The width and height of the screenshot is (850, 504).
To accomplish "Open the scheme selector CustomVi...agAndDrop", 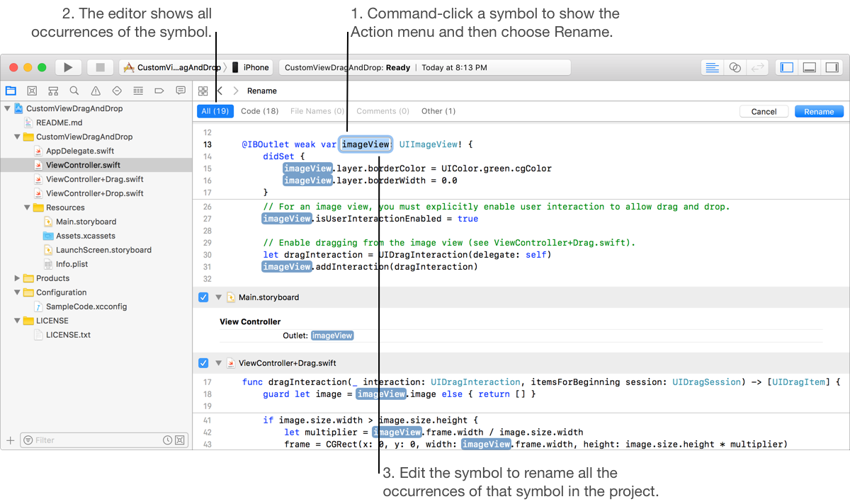I will point(172,67).
